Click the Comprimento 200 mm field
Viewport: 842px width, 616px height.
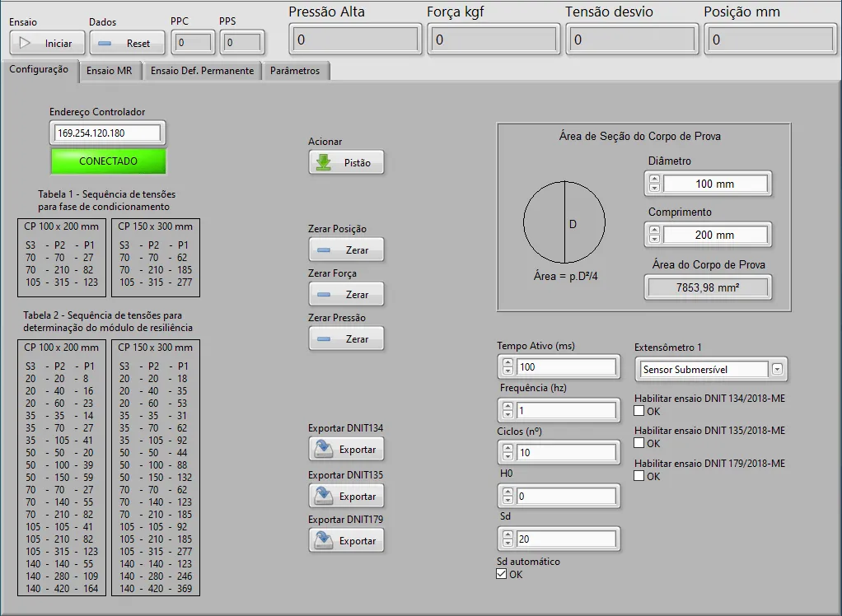(x=715, y=235)
